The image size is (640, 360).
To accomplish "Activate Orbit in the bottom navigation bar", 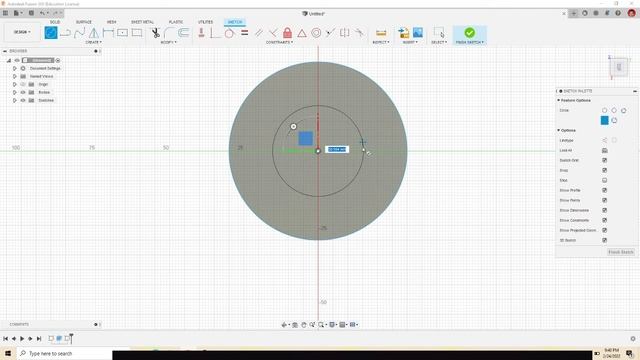I will click(x=284, y=324).
